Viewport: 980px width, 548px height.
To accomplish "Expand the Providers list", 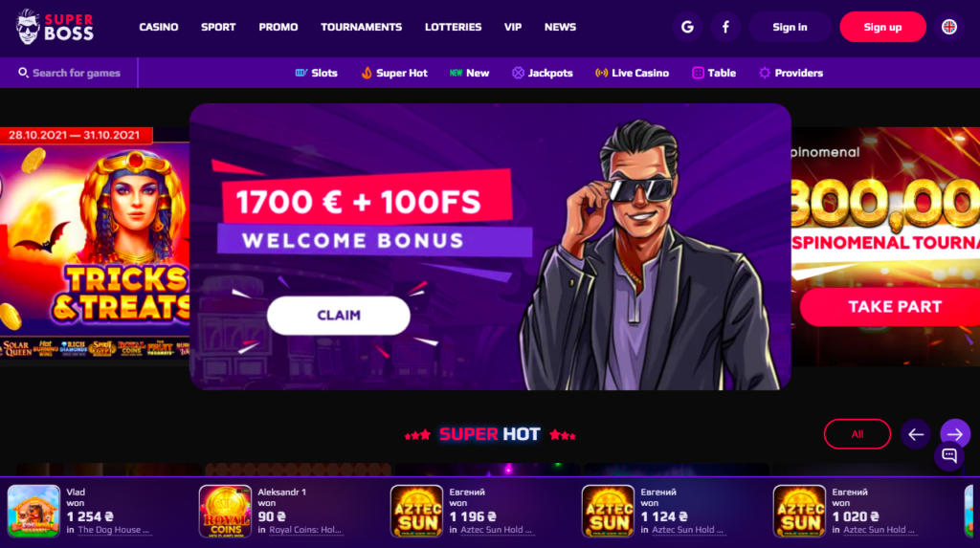I will pyautogui.click(x=791, y=73).
